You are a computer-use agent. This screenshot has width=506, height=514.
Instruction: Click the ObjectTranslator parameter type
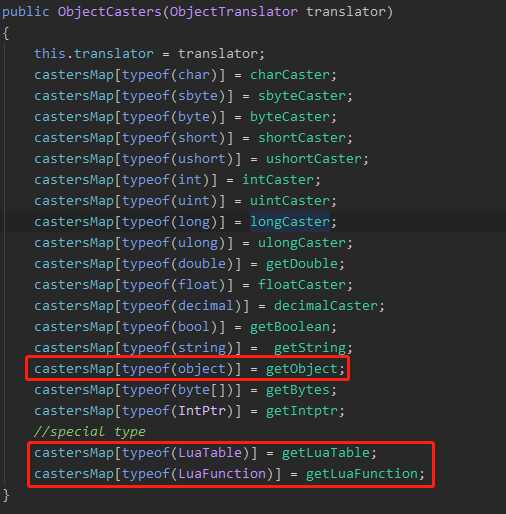[234, 12]
